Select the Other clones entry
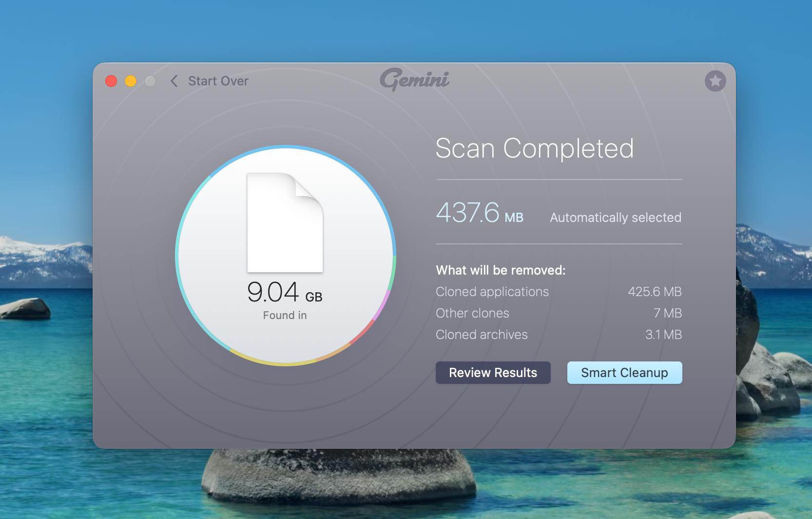 point(472,313)
